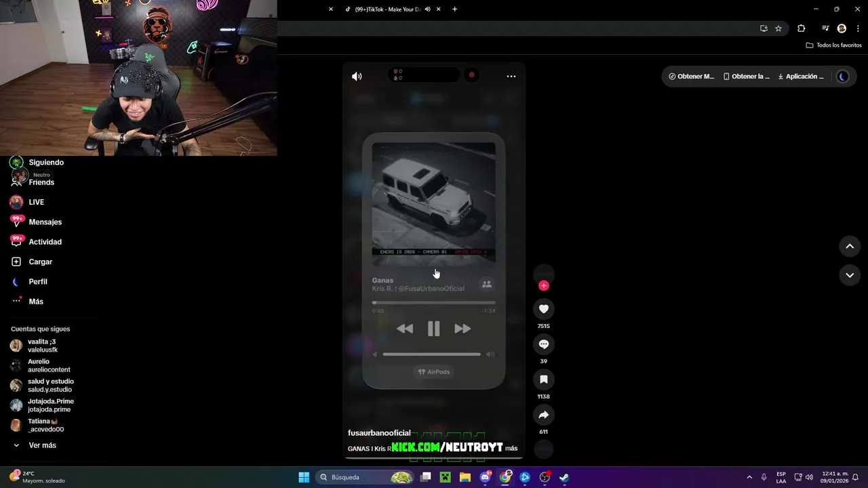Open the ESP LAA language switcher
Image resolution: width=868 pixels, height=488 pixels.
click(781, 477)
